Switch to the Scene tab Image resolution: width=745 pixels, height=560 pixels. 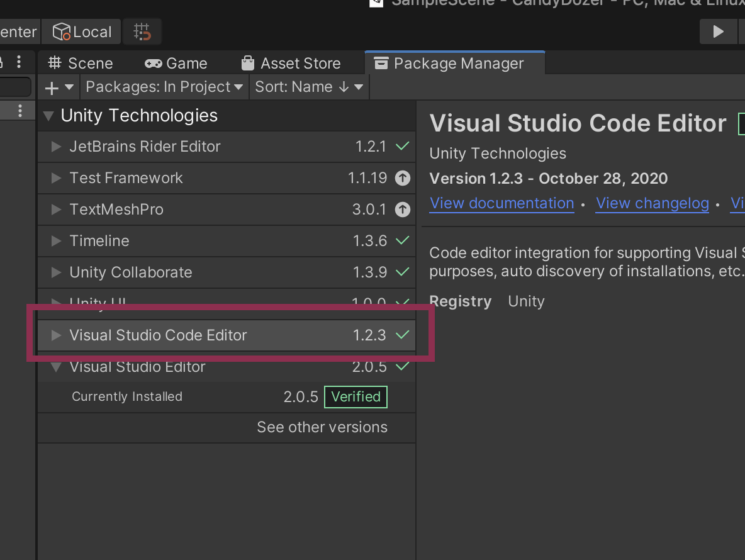click(x=81, y=63)
